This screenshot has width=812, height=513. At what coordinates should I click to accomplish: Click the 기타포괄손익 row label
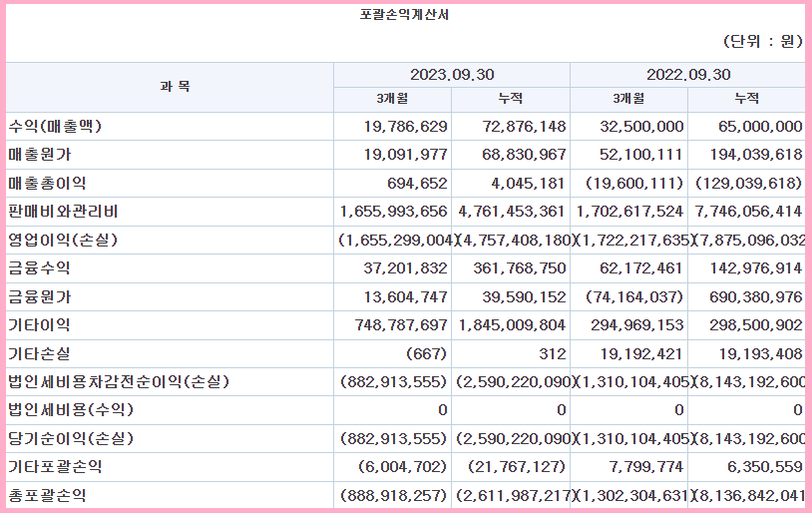click(x=55, y=467)
